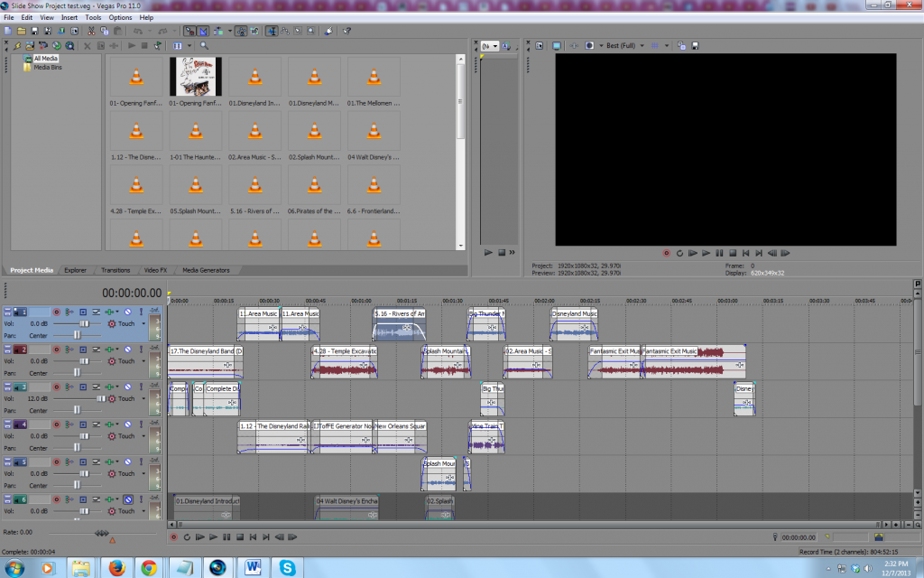Open track 2 Touch automation dropdown

(143, 361)
